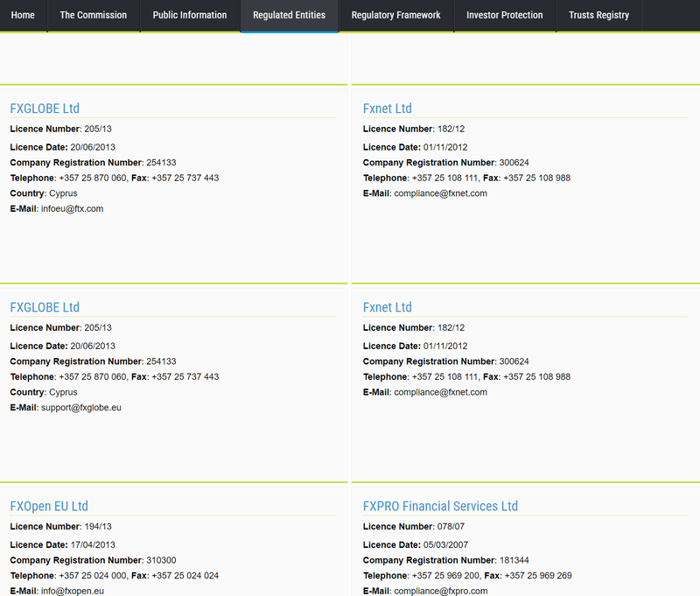Open FXGLOBE Ltd title above infoeu@ftx.com email
The height and width of the screenshot is (596, 700).
45,109
